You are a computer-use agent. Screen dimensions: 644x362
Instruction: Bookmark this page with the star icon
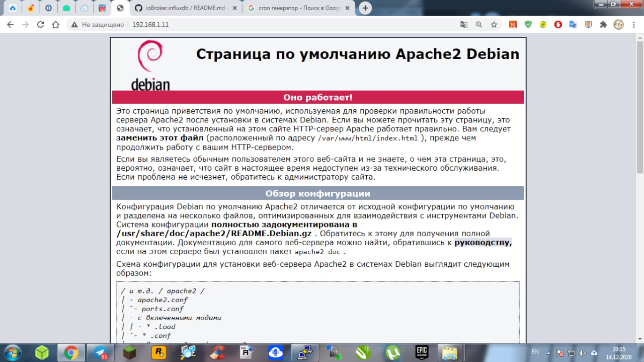pyautogui.click(x=494, y=24)
